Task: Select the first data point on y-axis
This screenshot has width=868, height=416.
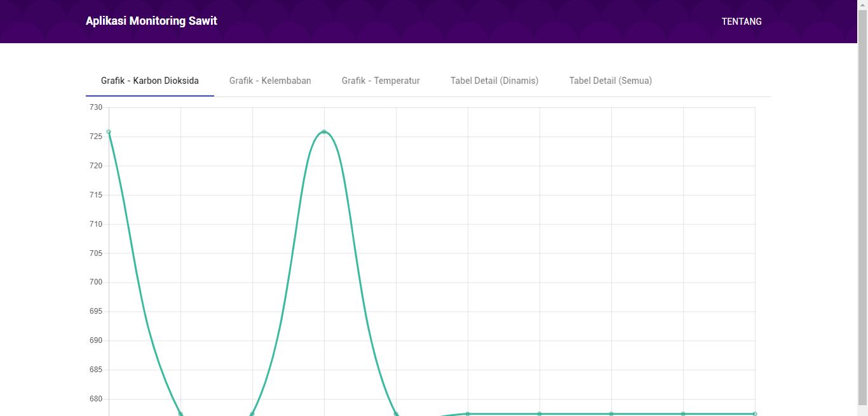Action: click(x=109, y=132)
